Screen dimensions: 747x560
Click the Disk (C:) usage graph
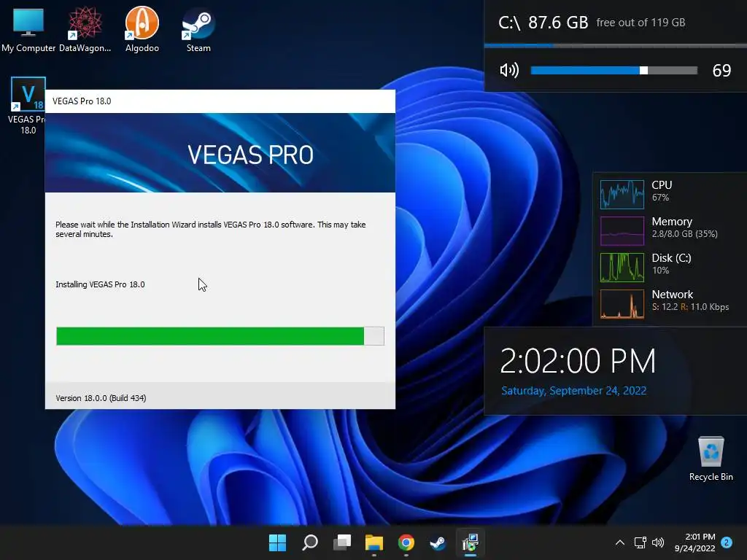[622, 267]
